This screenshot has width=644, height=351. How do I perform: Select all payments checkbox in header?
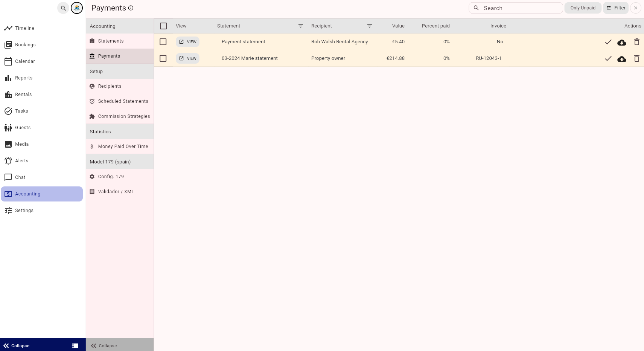[163, 26]
